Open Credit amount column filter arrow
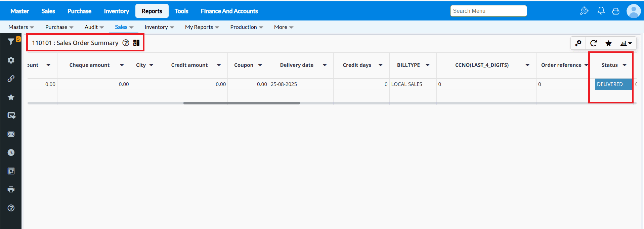 [x=219, y=65]
